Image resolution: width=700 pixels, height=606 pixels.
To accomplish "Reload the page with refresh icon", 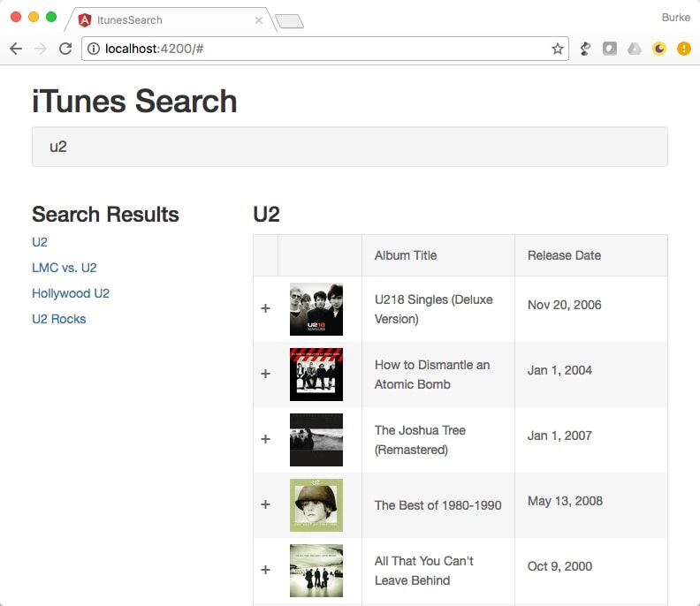I will pos(65,49).
